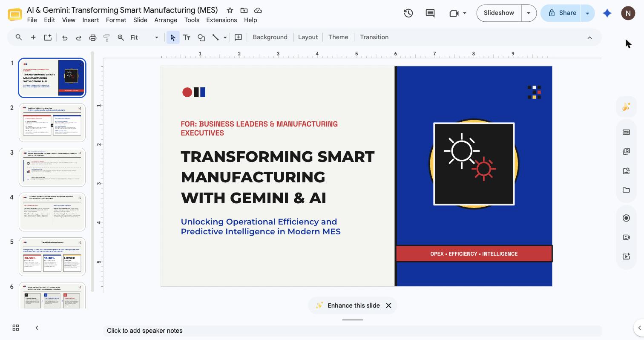Open the account avatar N
The width and height of the screenshot is (644, 340).
628,13
